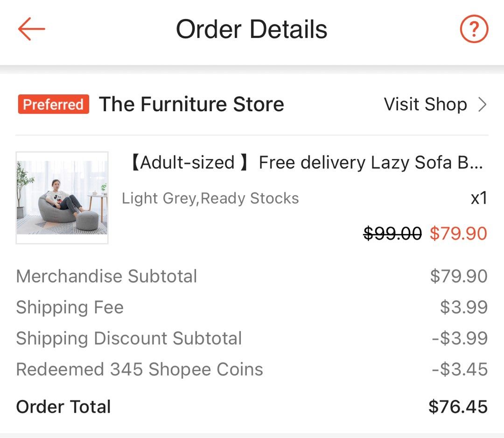This screenshot has width=504, height=438.
Task: Tap the lazy sofa product thumbnail
Action: [x=61, y=197]
